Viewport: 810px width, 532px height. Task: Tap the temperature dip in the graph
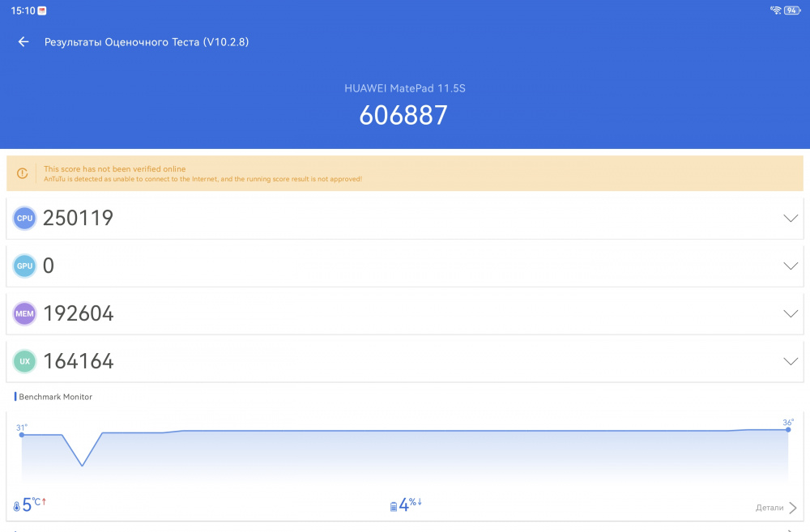(x=82, y=466)
